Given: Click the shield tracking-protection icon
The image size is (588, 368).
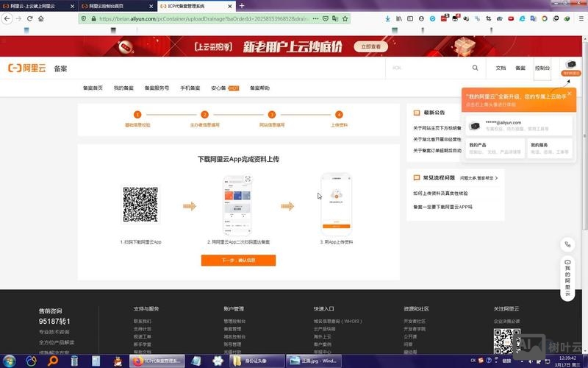Looking at the screenshot, I should (84, 18).
